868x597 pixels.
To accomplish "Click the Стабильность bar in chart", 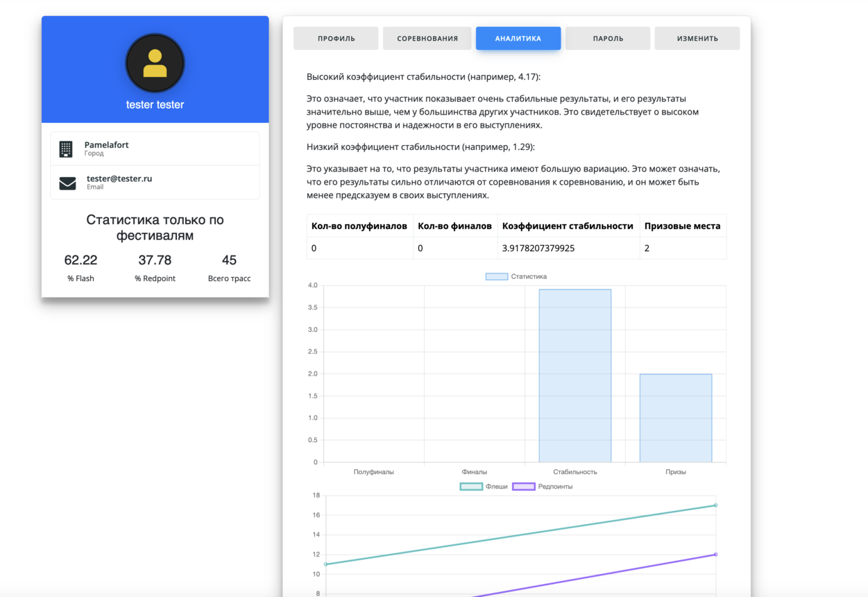I will [575, 376].
